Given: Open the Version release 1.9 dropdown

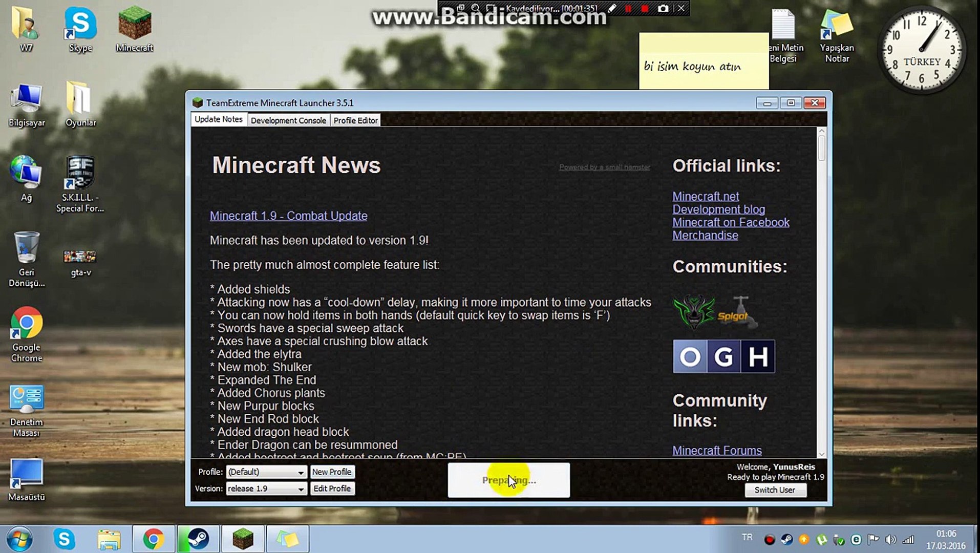Looking at the screenshot, I should click(266, 489).
